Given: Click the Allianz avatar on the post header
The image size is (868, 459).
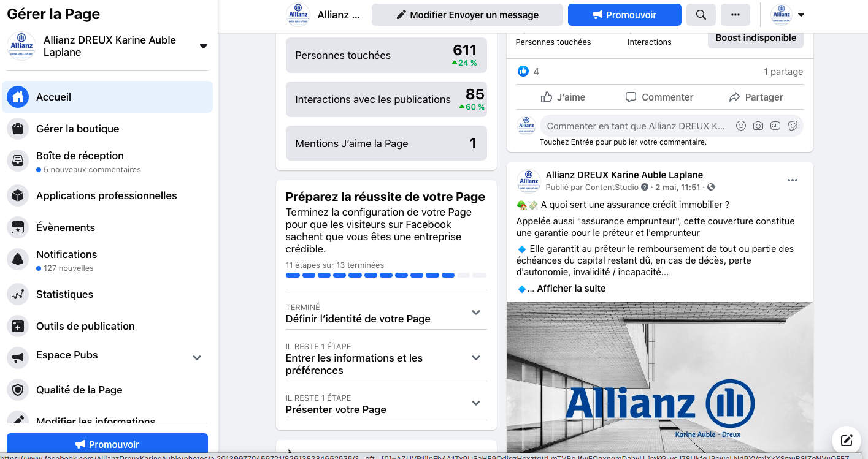Looking at the screenshot, I should tap(529, 181).
